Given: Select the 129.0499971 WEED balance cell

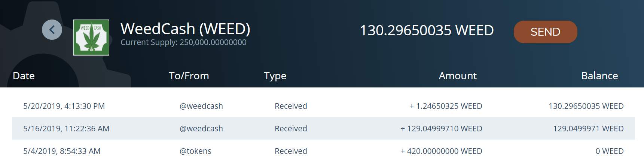Looking at the screenshot, I should tap(588, 129).
